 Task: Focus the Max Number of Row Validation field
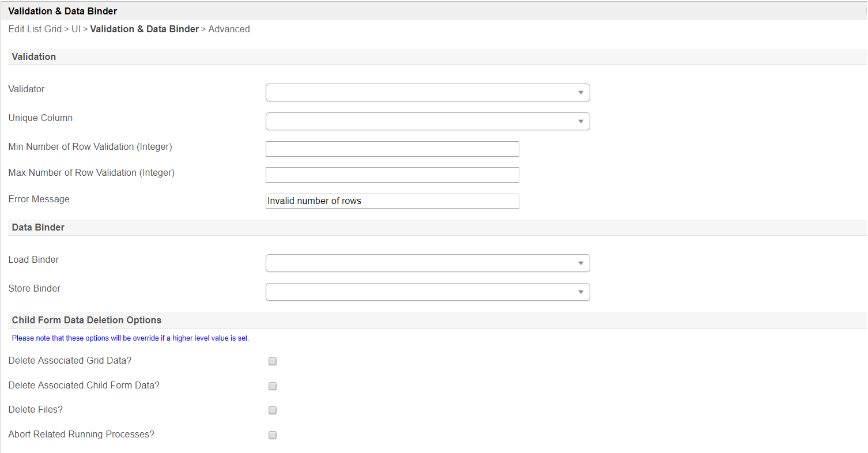[392, 175]
